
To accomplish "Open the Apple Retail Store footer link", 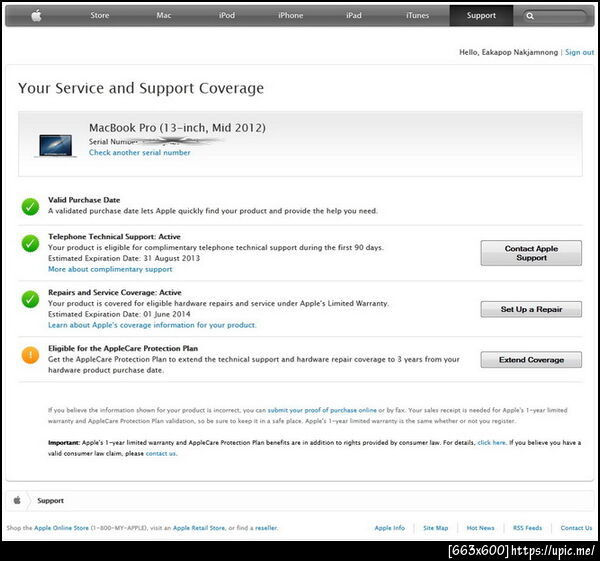I will [x=199, y=528].
